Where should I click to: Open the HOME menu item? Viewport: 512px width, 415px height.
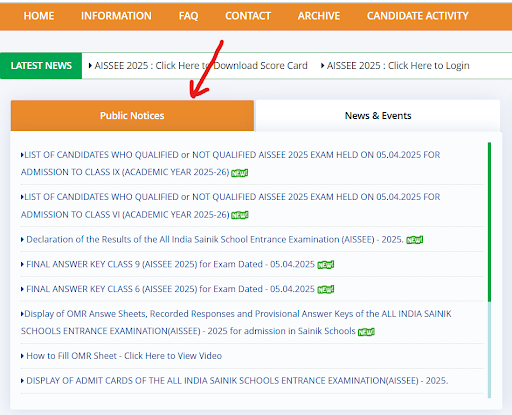coord(39,16)
